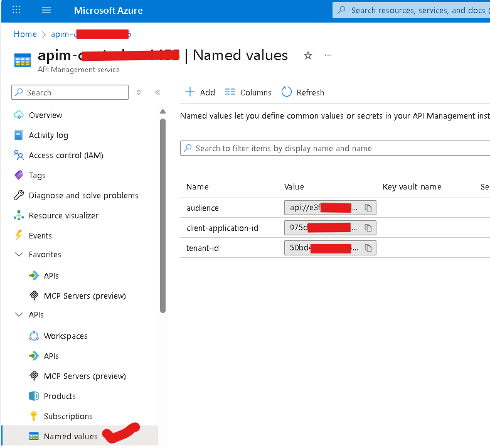Click the Events lightning bolt icon
490x448 pixels.
coord(19,235)
